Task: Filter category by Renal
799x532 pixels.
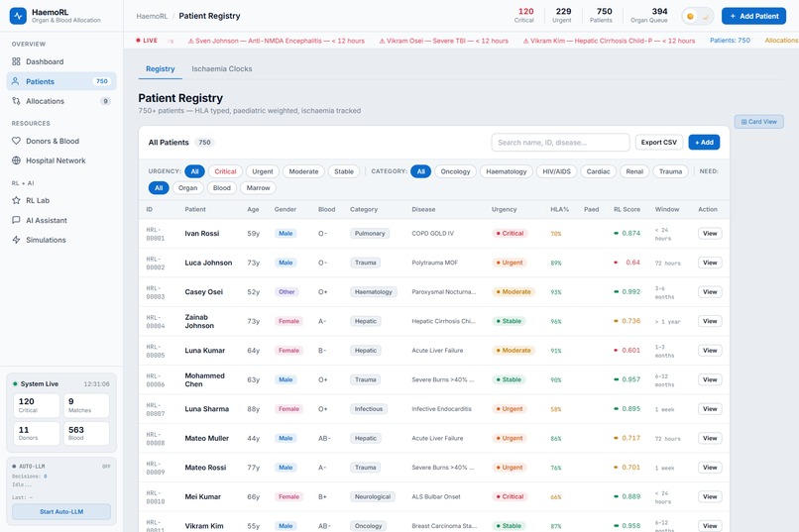Action: 634,171
